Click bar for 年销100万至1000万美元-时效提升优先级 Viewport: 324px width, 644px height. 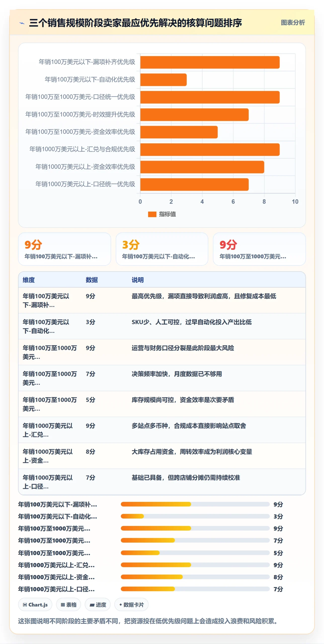point(194,115)
